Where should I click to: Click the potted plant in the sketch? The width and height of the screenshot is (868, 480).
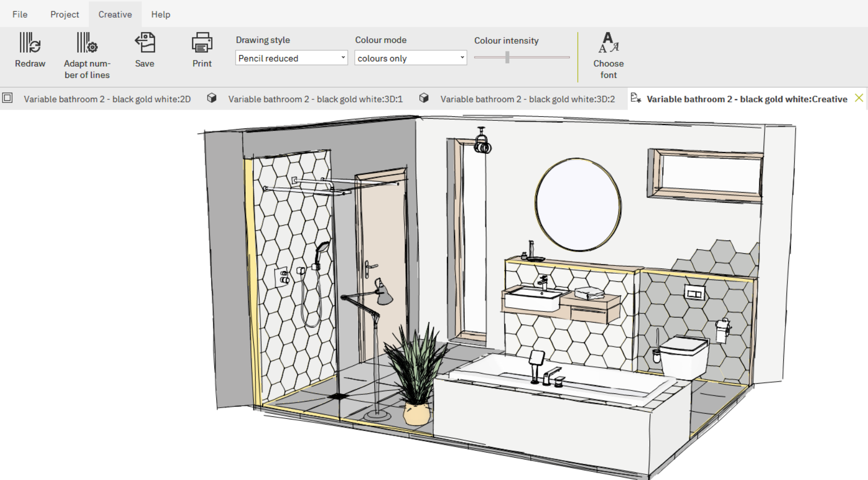click(415, 375)
